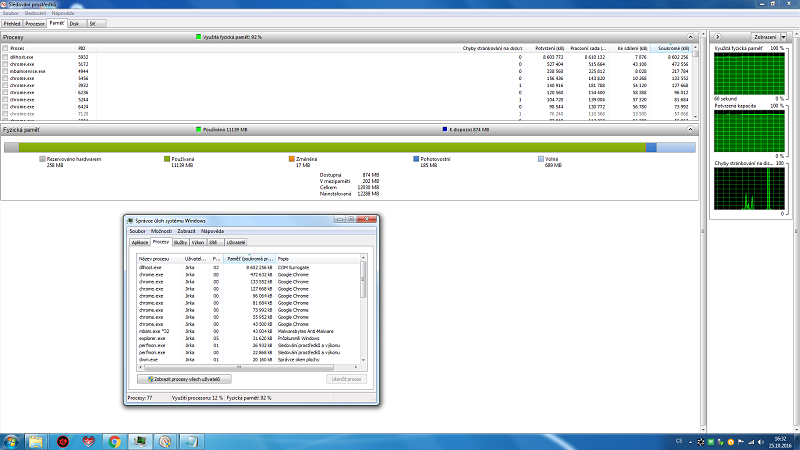Tick checkbox for chrome.exe PID 6236
The height and width of the screenshot is (450, 800).
[x=5, y=93]
